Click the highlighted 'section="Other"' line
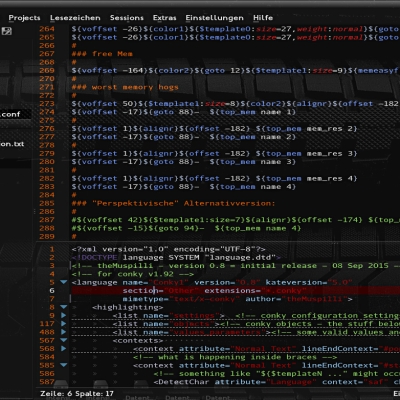400x400 pixels. coord(235,291)
